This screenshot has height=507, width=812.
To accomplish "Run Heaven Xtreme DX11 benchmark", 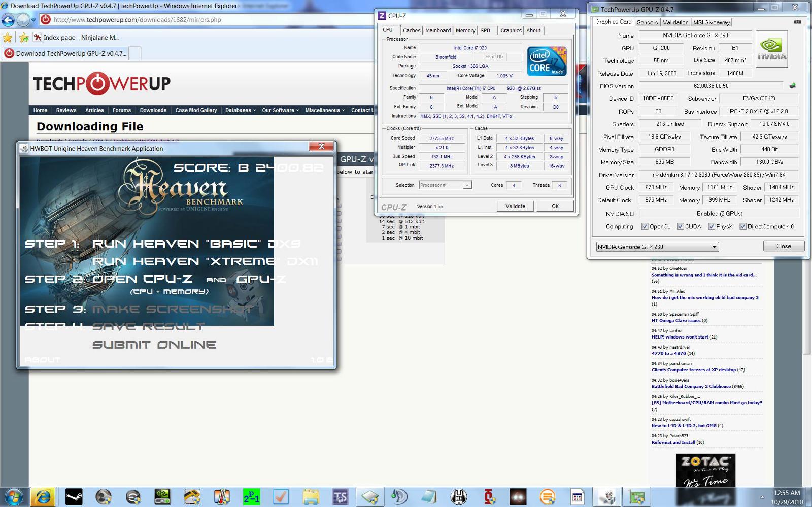I will click(205, 262).
